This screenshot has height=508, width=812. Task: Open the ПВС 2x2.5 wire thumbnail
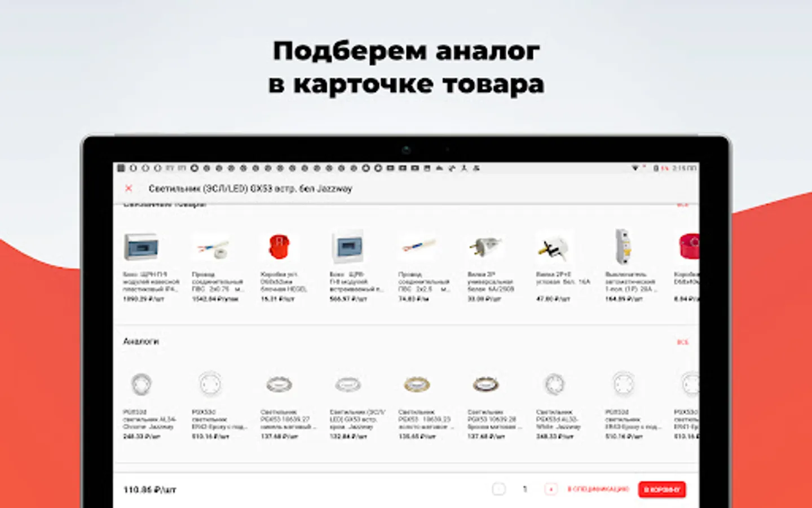pos(417,247)
